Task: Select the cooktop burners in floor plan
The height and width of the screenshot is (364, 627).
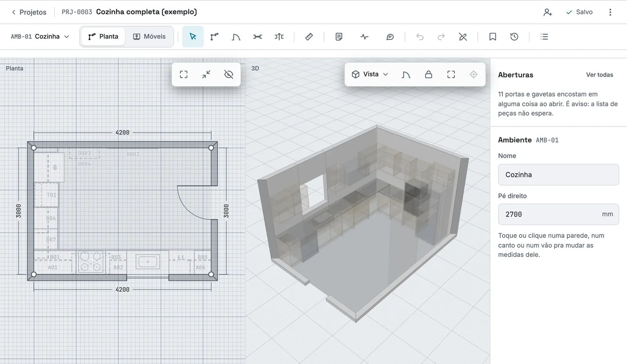Action: coord(91,262)
